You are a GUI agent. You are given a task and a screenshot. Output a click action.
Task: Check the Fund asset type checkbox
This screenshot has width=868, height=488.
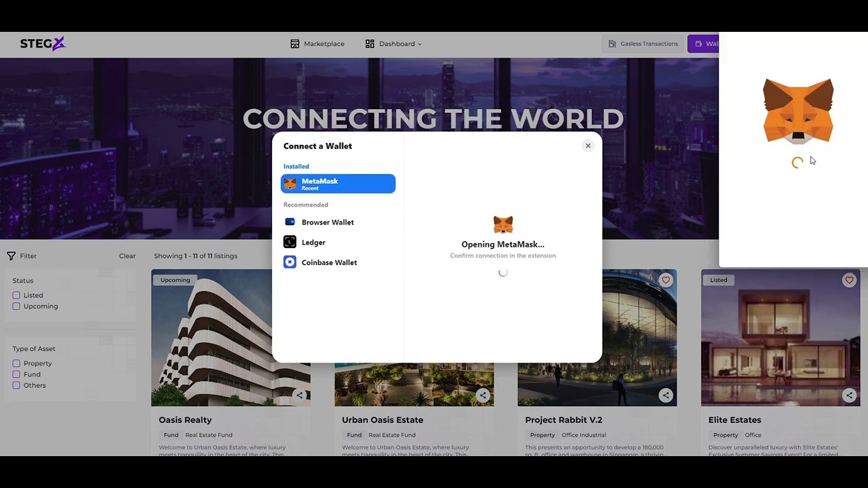pyautogui.click(x=16, y=374)
